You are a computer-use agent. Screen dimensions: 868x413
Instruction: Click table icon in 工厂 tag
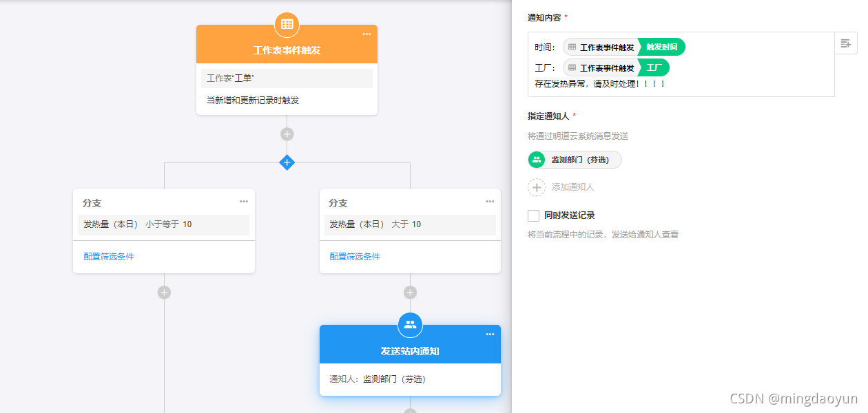[x=572, y=68]
